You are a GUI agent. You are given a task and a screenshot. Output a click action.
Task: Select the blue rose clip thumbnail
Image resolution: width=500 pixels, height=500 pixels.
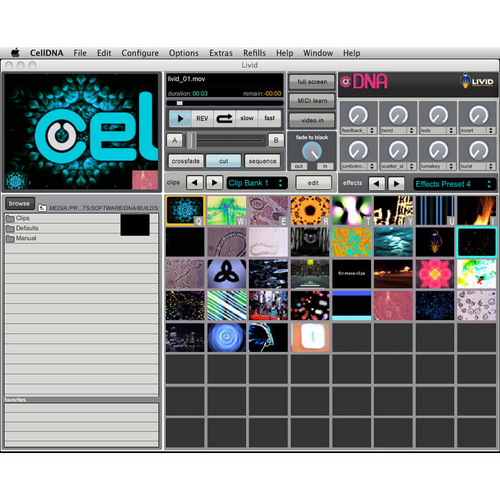tap(227, 337)
